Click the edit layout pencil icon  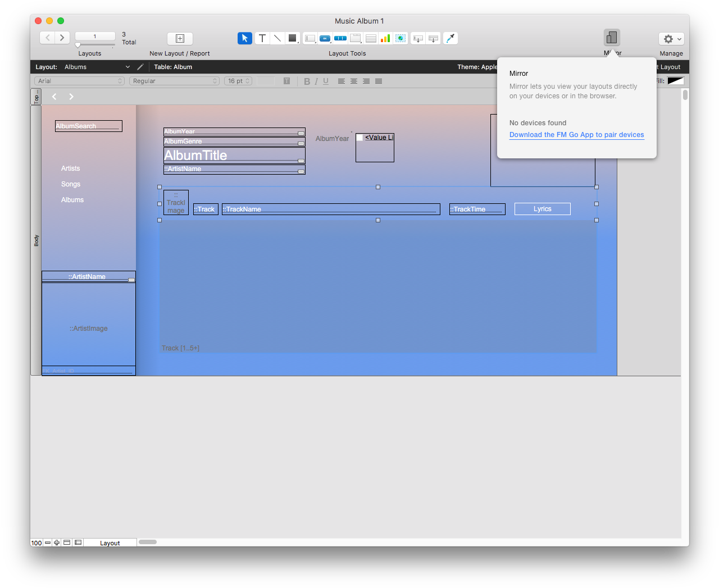pyautogui.click(x=140, y=67)
